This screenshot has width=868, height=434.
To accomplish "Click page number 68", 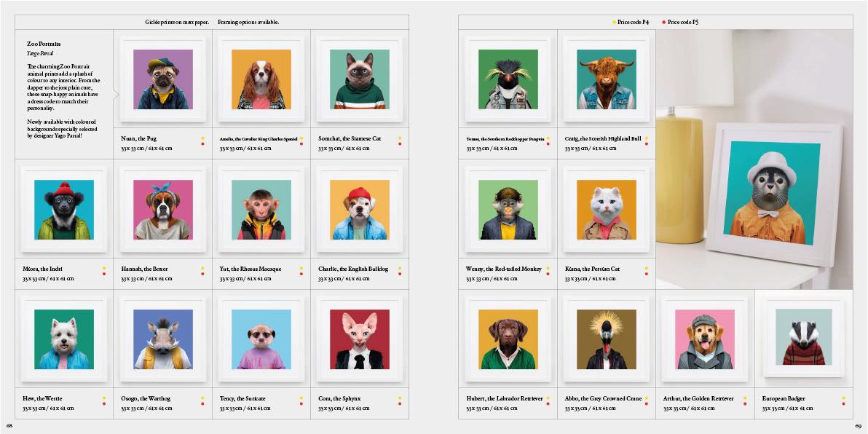I will point(9,425).
